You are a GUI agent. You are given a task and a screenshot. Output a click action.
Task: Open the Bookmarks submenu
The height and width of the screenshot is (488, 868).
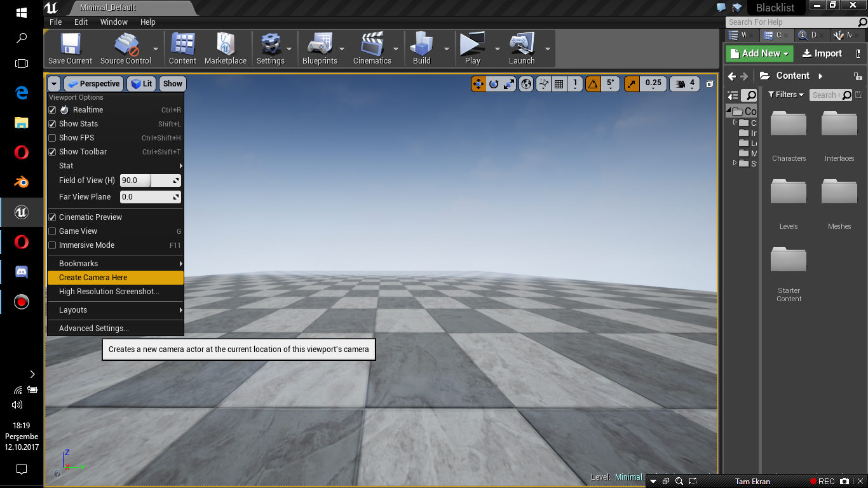116,264
